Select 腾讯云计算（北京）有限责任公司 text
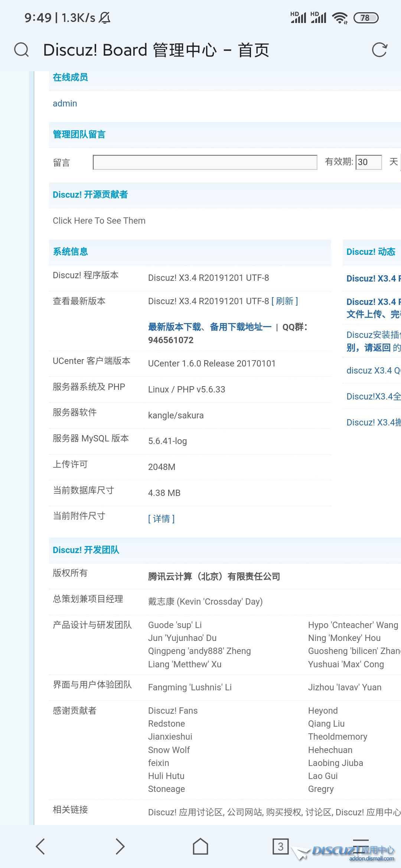This screenshot has width=401, height=868. (x=214, y=576)
